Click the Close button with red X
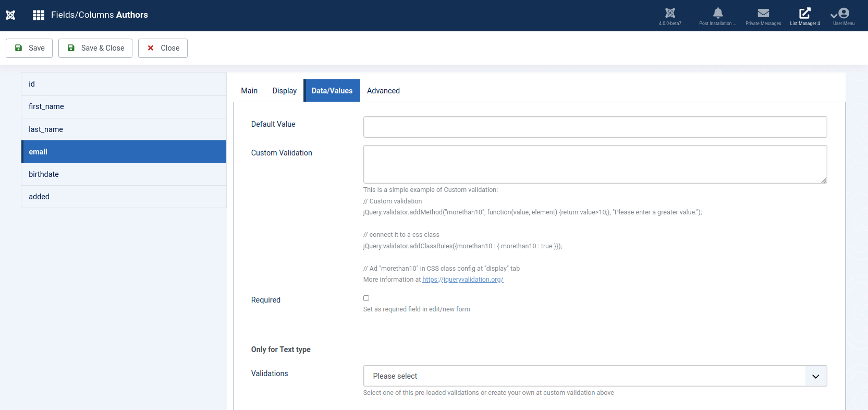The width and height of the screenshot is (868, 410). click(163, 48)
